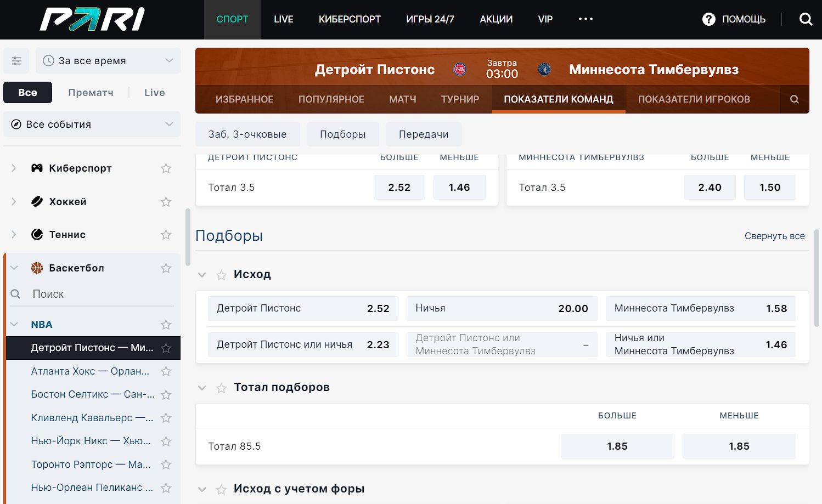Open the За все время period dropdown
This screenshot has height=504, width=822.
[108, 61]
